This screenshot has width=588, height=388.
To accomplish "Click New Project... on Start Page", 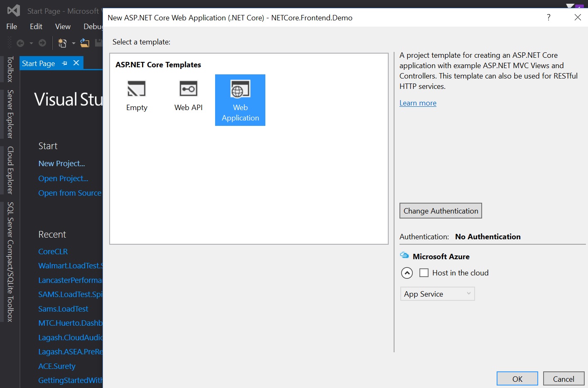I will [61, 163].
